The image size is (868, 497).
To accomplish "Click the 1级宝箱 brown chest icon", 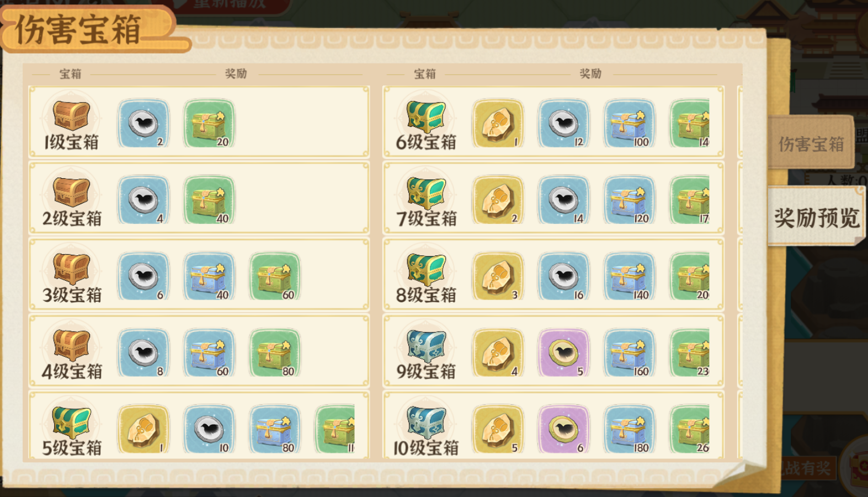I will pyautogui.click(x=71, y=116).
